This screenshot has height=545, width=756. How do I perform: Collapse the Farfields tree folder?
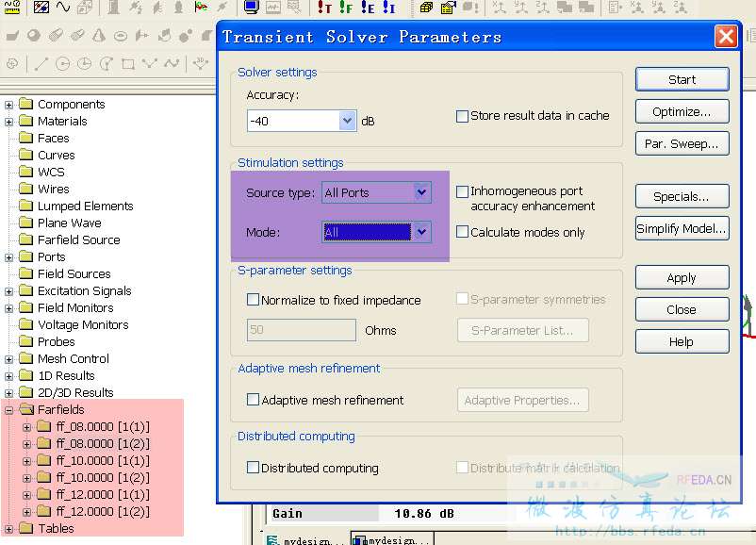click(x=9, y=410)
